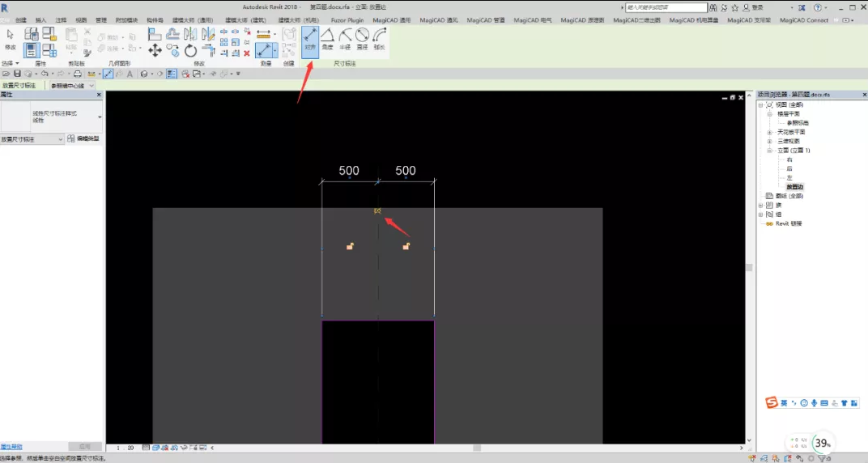Screen dimensions: 868x463
Task: Click the Properties help link at panel bottom
Action: tap(11, 447)
